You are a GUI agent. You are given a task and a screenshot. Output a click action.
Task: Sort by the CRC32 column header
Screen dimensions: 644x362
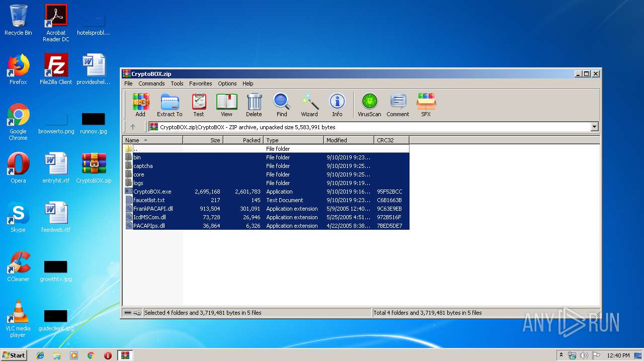[391, 140]
